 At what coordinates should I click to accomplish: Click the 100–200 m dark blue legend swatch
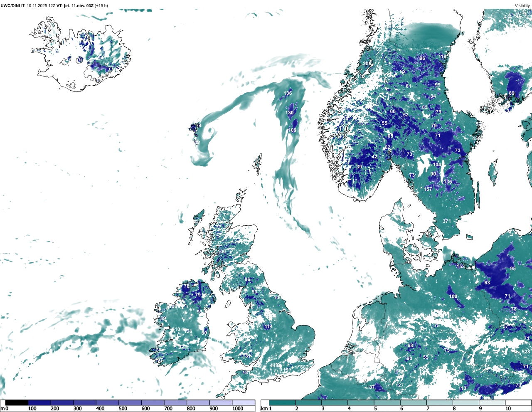(39, 402)
